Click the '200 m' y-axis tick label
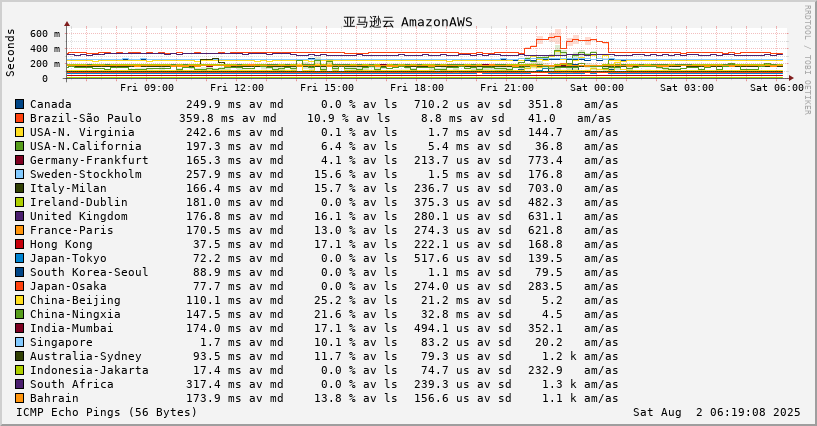Image resolution: width=817 pixels, height=426 pixels. [45, 64]
